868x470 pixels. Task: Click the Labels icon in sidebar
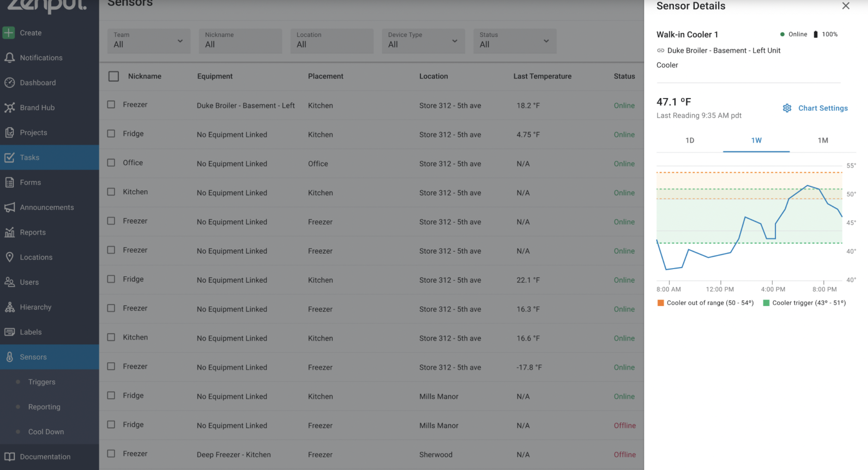point(9,332)
